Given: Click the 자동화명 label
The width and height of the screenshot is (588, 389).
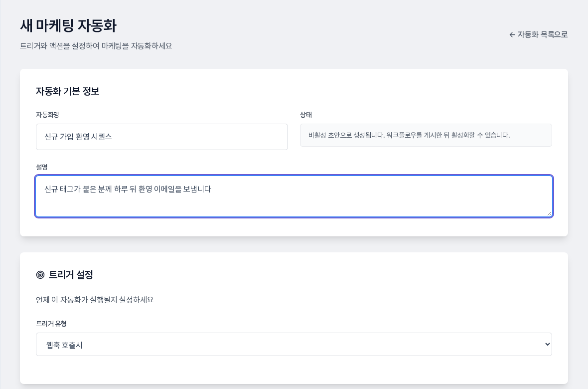Looking at the screenshot, I should point(47,115).
